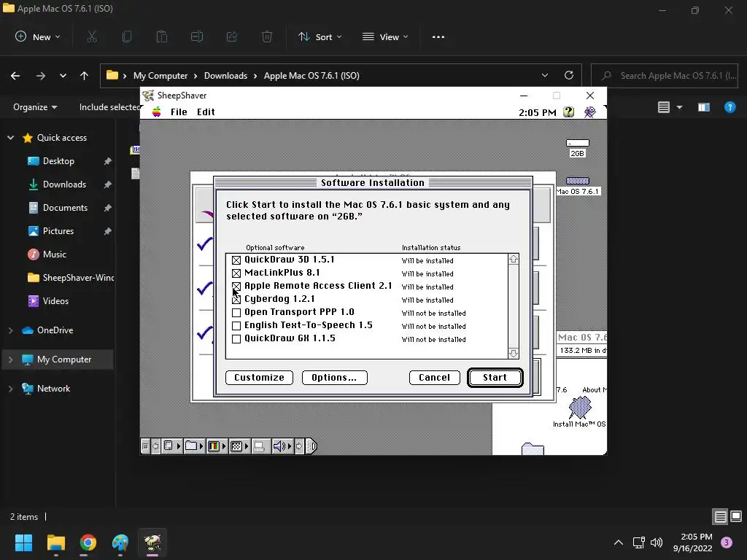Image resolution: width=747 pixels, height=560 pixels.
Task: Select Documents in Quick access
Action: [x=65, y=208]
